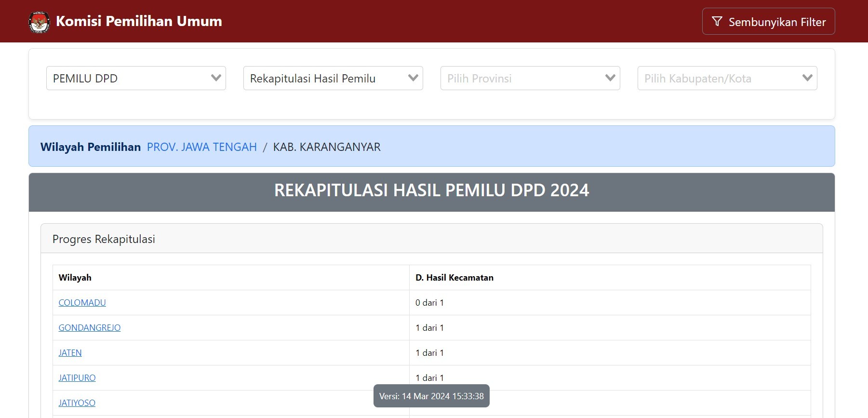Open the PEMILU DPD election type dropdown
Screen dimensions: 868x418
130,78
